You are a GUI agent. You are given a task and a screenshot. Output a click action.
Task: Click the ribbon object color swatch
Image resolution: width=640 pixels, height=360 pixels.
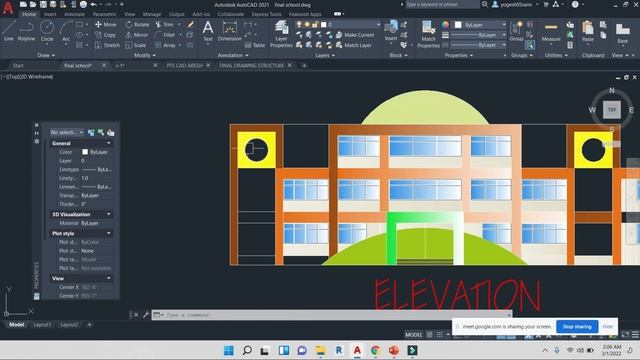click(x=458, y=25)
